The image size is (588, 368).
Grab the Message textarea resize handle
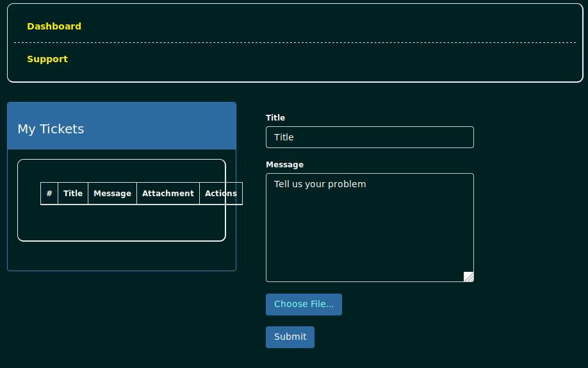[469, 277]
